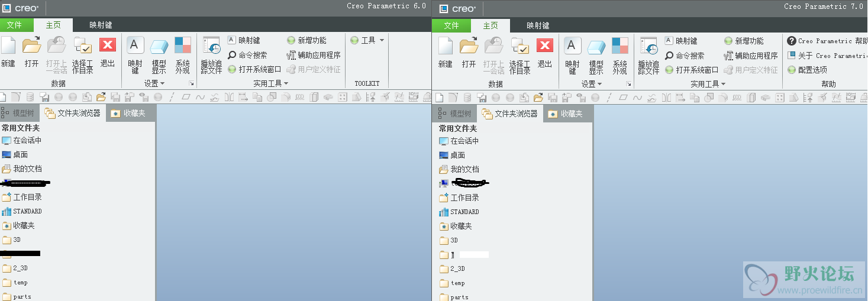Switch to 模型树 navigator tab in Creo 6.0
This screenshot has width=868, height=301.
(19, 113)
